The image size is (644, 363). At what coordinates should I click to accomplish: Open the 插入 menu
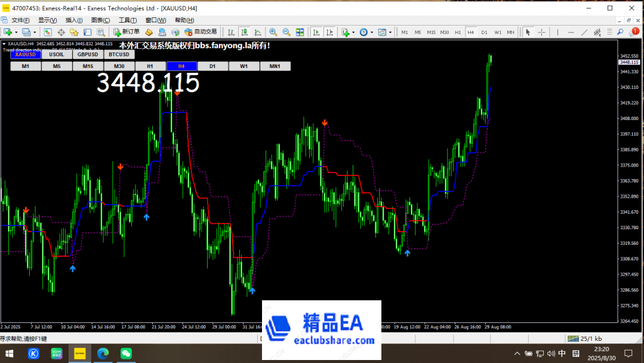point(73,20)
